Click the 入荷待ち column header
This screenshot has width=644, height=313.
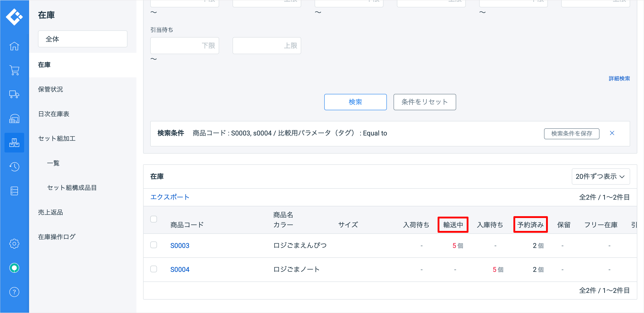click(416, 225)
